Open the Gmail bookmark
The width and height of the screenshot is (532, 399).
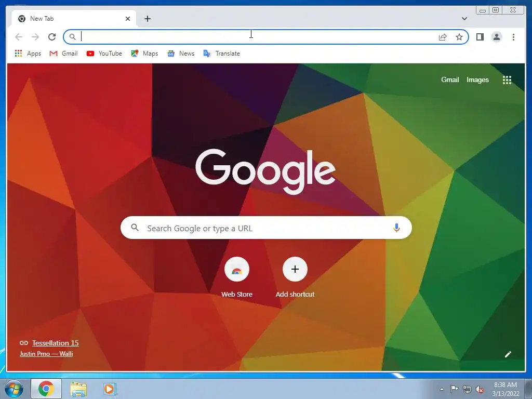[x=63, y=54]
